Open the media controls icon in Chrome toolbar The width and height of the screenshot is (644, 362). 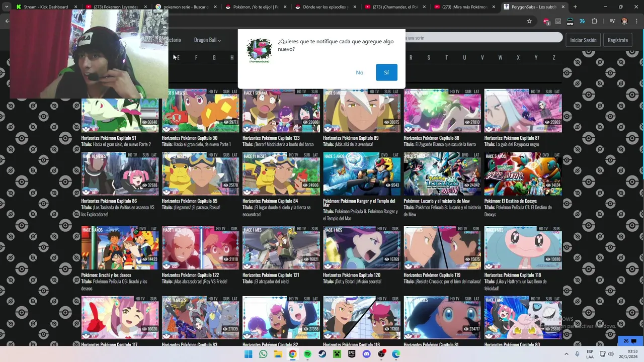coord(612,21)
